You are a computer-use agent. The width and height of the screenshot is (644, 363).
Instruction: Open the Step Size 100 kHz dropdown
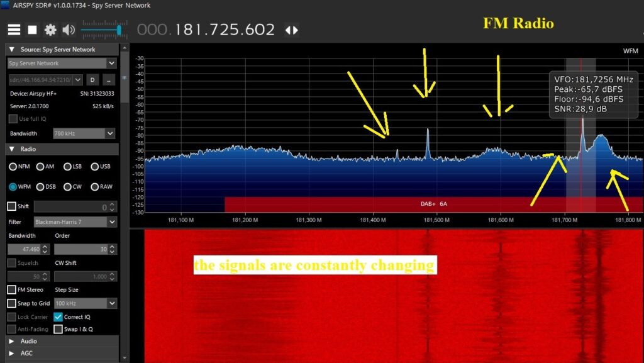(86, 303)
